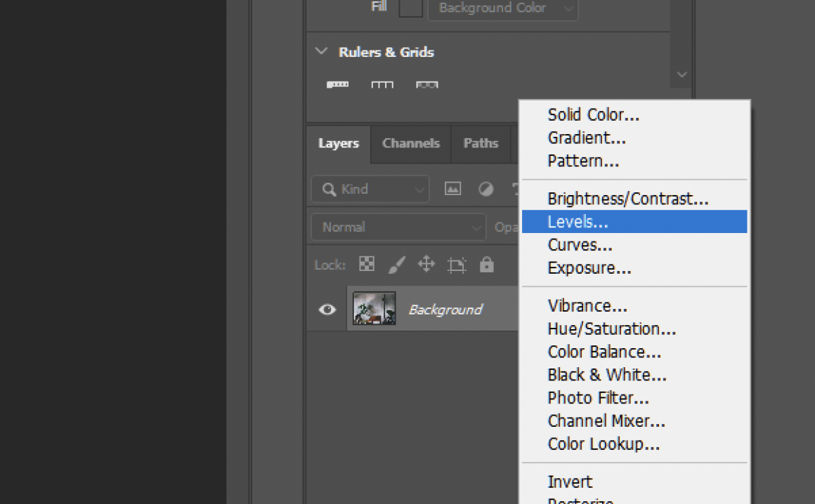Toggle lock transparent pixels
Screen dimensions: 815x504
[x=366, y=265]
